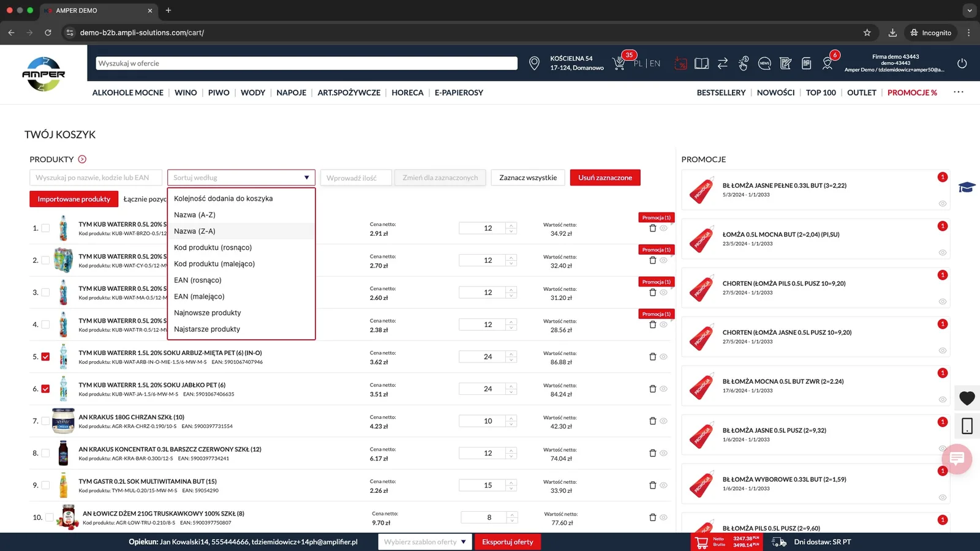Viewport: 980px width, 551px height.
Task: Open favorites with the heart icon
Action: (967, 398)
